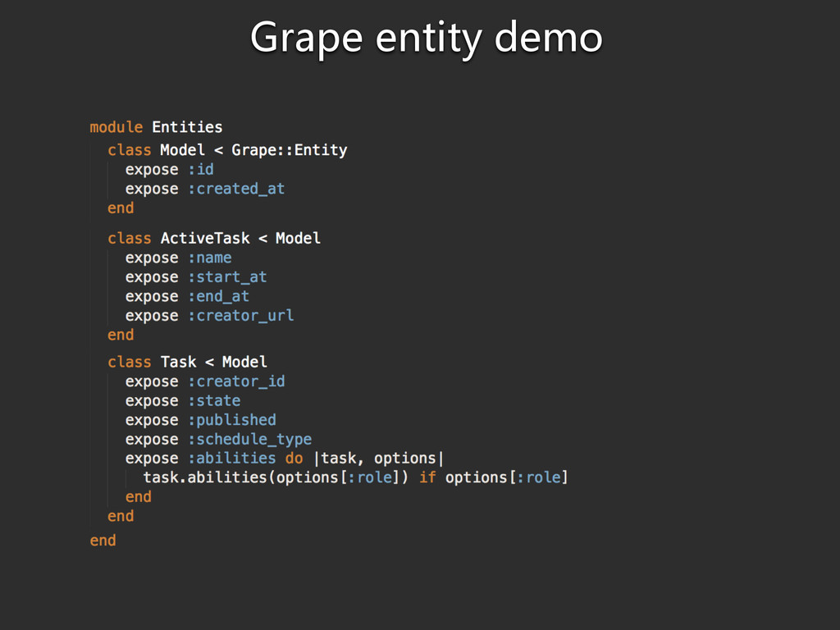Click the "class ActiveTask < Model" line
Image resolution: width=840 pixels, height=630 pixels.
pyautogui.click(x=214, y=239)
